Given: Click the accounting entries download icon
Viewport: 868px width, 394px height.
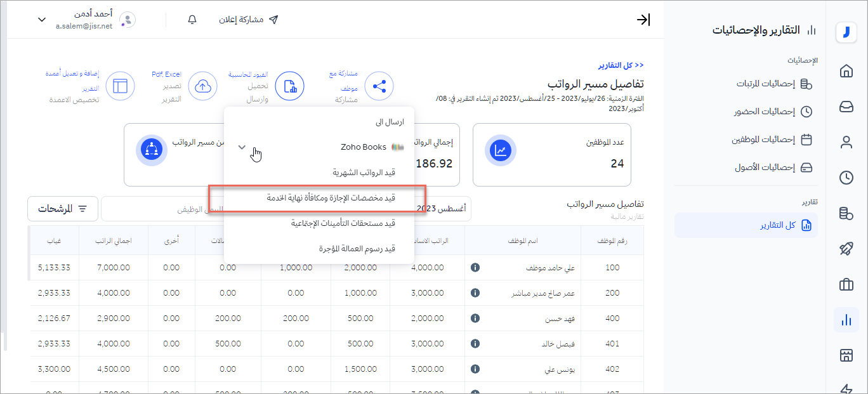Looking at the screenshot, I should point(289,86).
